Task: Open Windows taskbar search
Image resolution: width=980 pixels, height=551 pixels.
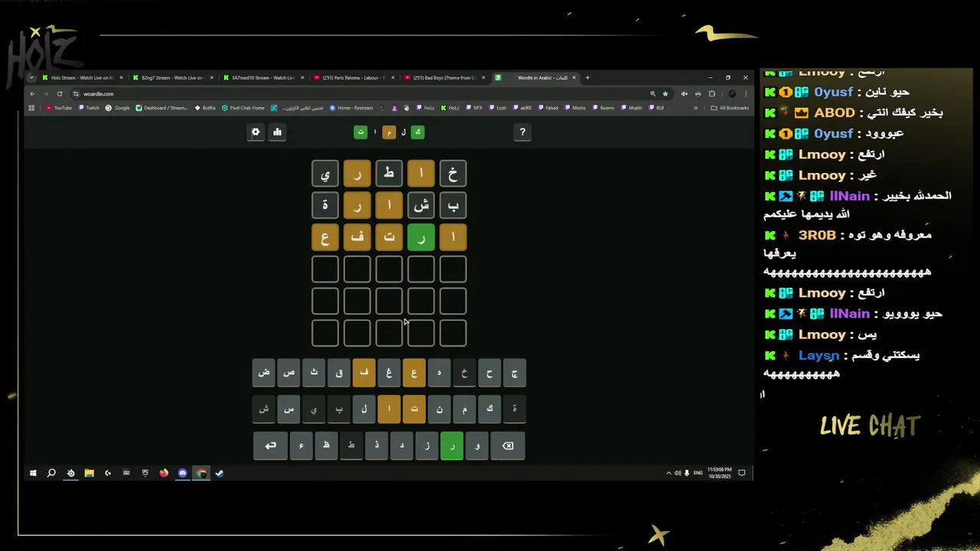Action: (51, 473)
